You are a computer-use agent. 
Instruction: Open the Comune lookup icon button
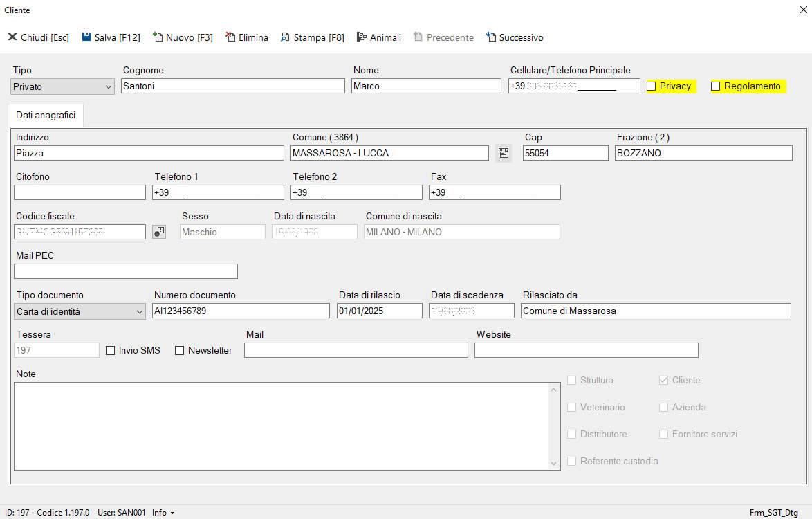pyautogui.click(x=503, y=153)
